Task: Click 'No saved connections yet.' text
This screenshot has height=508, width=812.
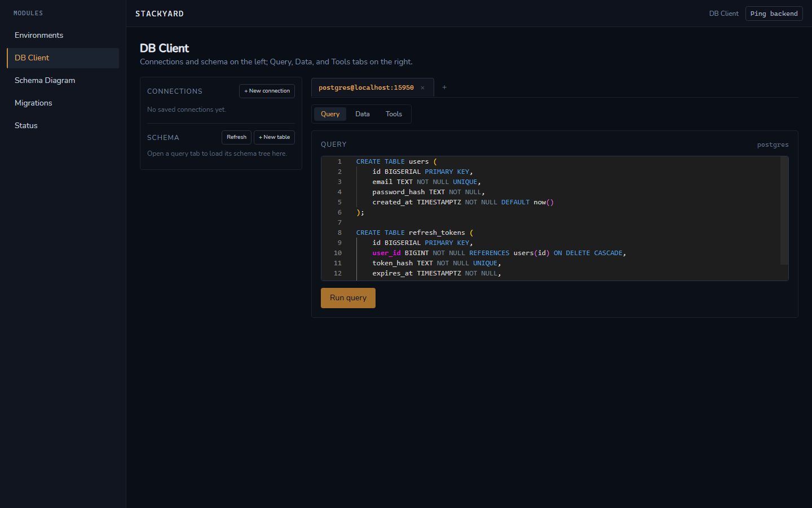Action: (x=187, y=110)
